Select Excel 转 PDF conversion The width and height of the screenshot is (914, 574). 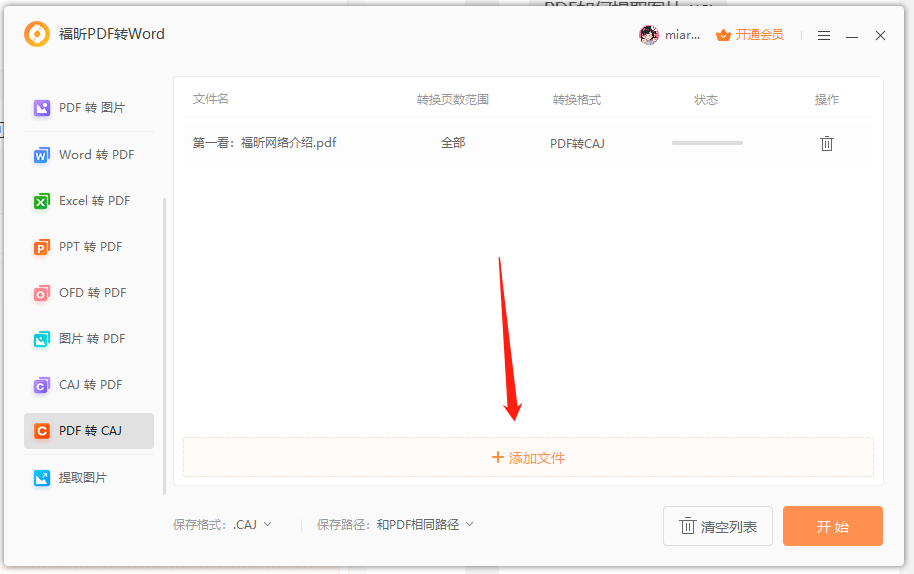tap(89, 201)
